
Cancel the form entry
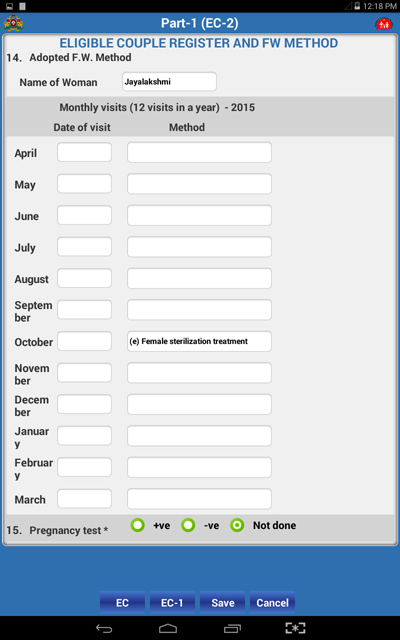[x=272, y=603]
